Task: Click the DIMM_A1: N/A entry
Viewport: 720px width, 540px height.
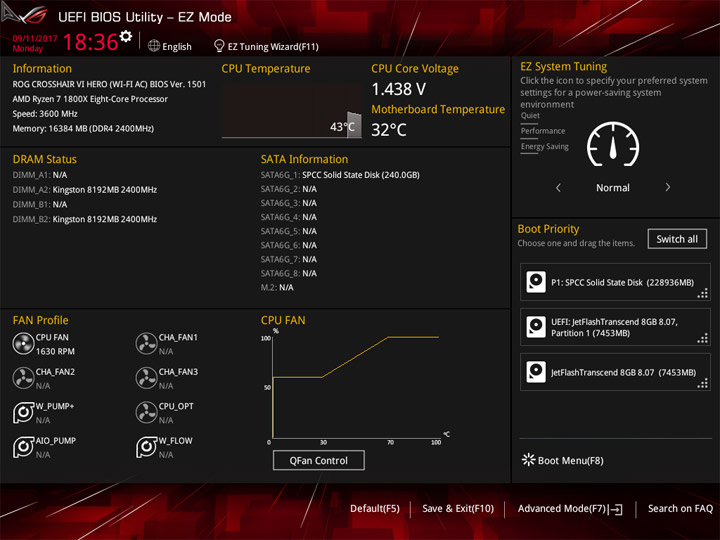Action: click(39, 175)
